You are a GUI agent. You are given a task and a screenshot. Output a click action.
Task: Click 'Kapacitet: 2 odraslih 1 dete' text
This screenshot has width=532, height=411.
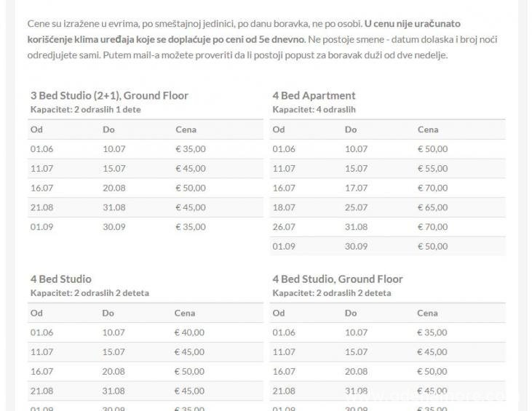tap(85, 109)
